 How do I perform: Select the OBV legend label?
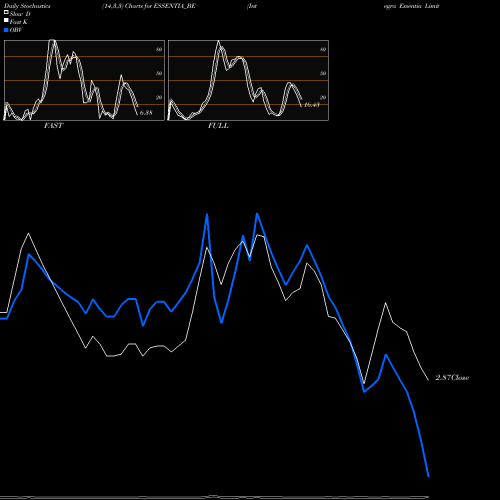16,30
